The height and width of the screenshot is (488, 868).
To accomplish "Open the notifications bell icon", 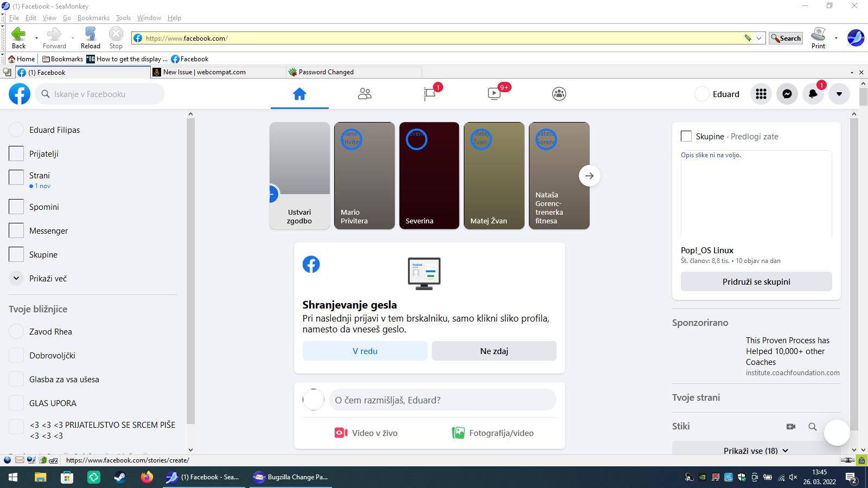I will pos(813,94).
